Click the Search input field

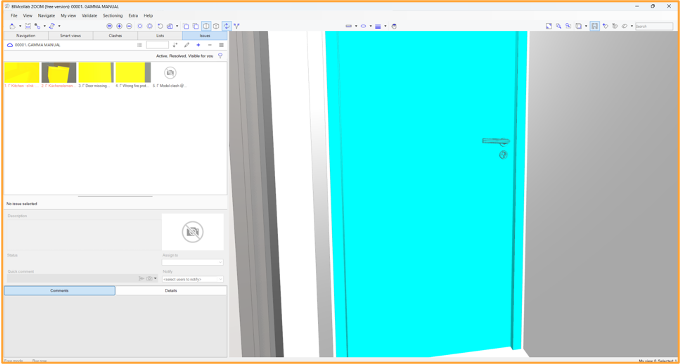pyautogui.click(x=654, y=26)
